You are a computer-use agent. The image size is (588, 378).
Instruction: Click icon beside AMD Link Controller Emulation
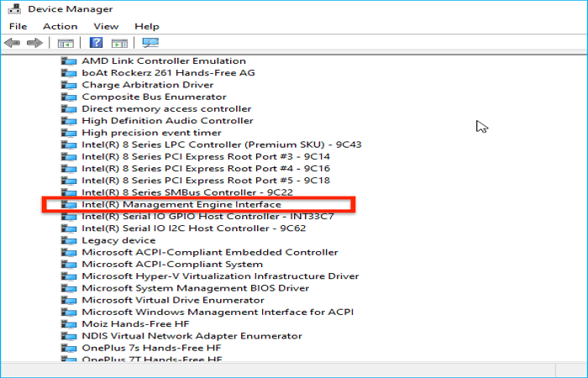(x=69, y=61)
